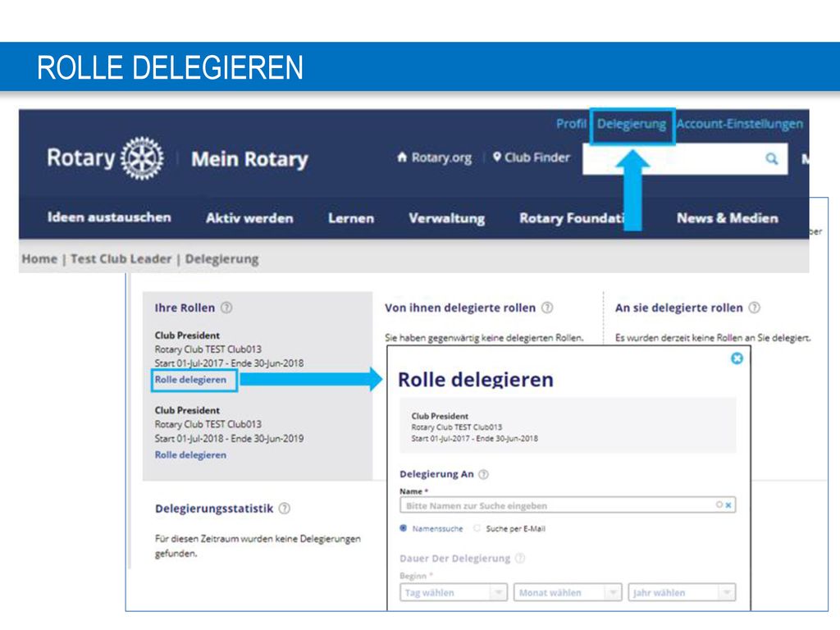Open Account-Einstellungen link
The image size is (840, 630).
point(739,124)
